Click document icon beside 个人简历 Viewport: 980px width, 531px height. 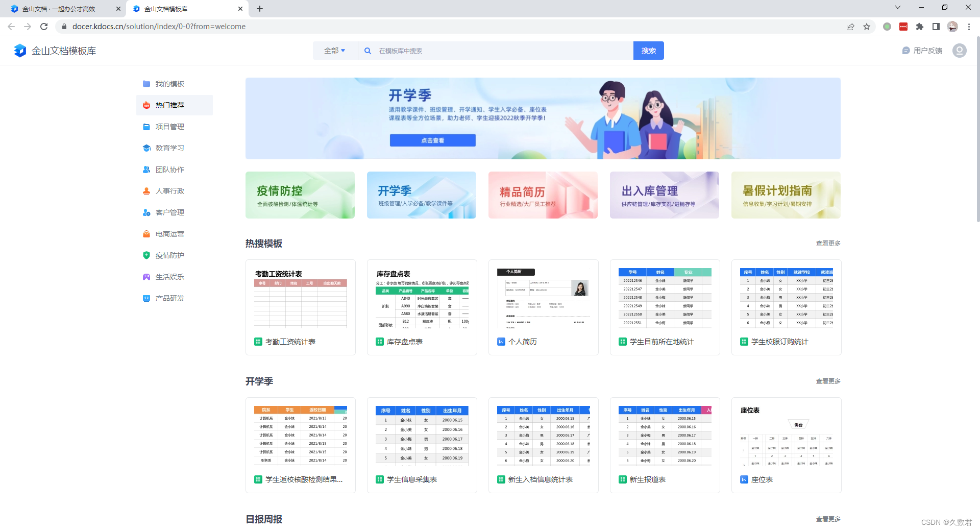tap(501, 342)
